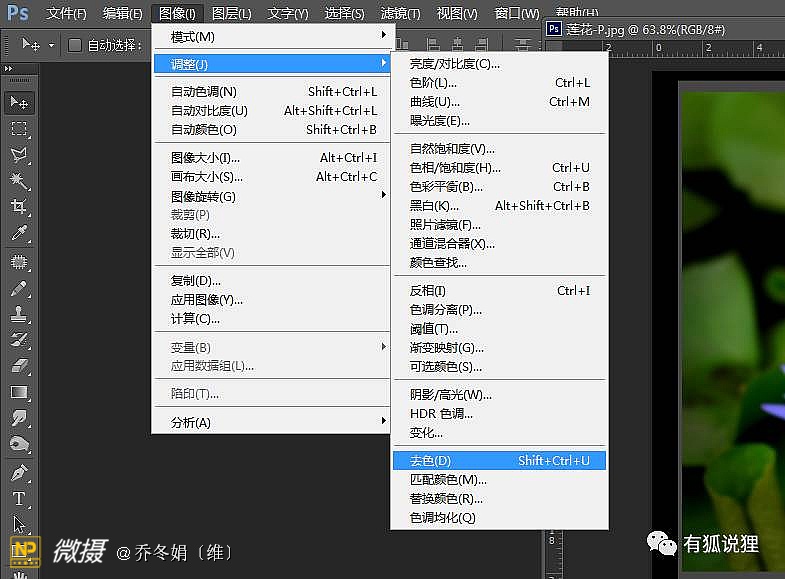Viewport: 785px width, 579px height.
Task: Select the Crop tool
Action: (19, 206)
